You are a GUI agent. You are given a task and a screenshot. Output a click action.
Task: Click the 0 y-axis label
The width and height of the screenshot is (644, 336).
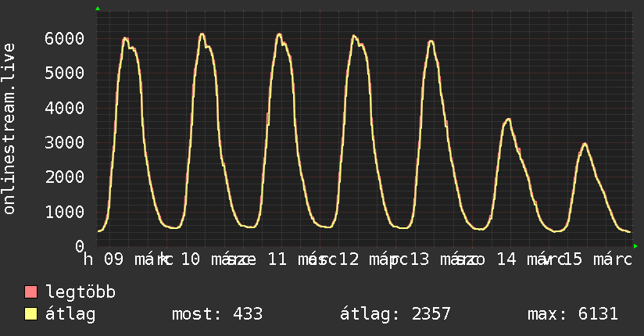(80, 246)
